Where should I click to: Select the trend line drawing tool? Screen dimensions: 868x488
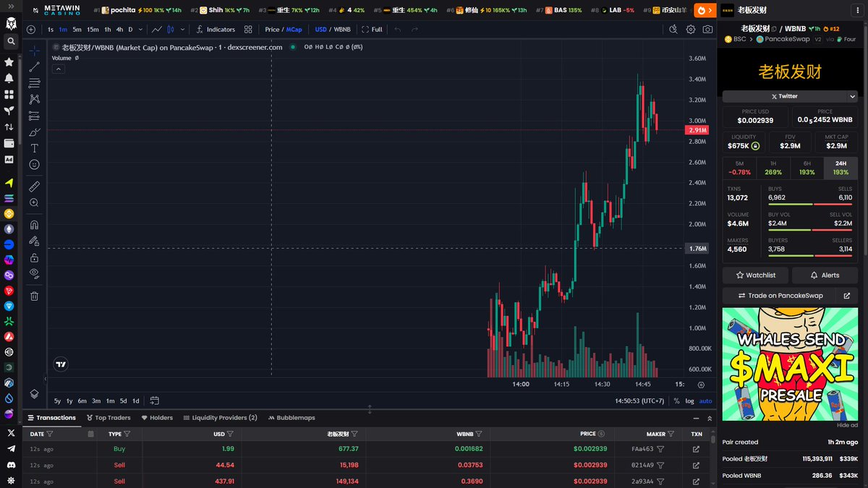34,67
